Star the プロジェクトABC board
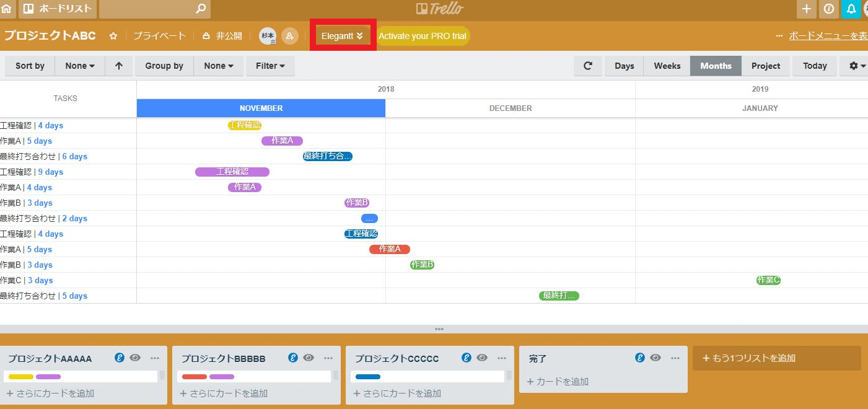The width and height of the screenshot is (868, 409). click(113, 36)
